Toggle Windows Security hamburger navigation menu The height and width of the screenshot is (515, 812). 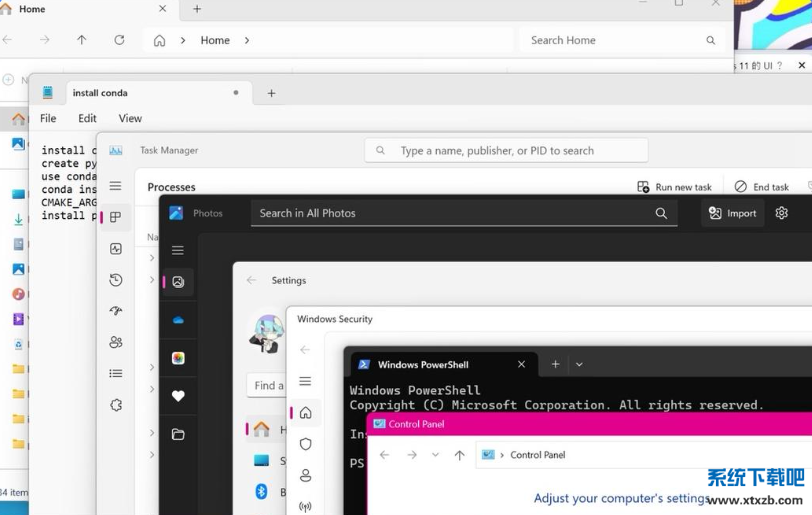coord(306,381)
